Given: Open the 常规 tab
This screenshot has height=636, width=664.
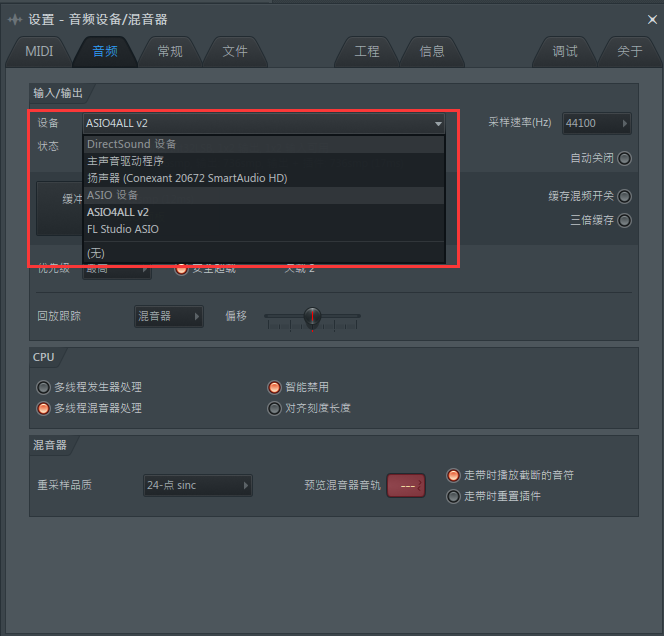Looking at the screenshot, I should coord(170,52).
